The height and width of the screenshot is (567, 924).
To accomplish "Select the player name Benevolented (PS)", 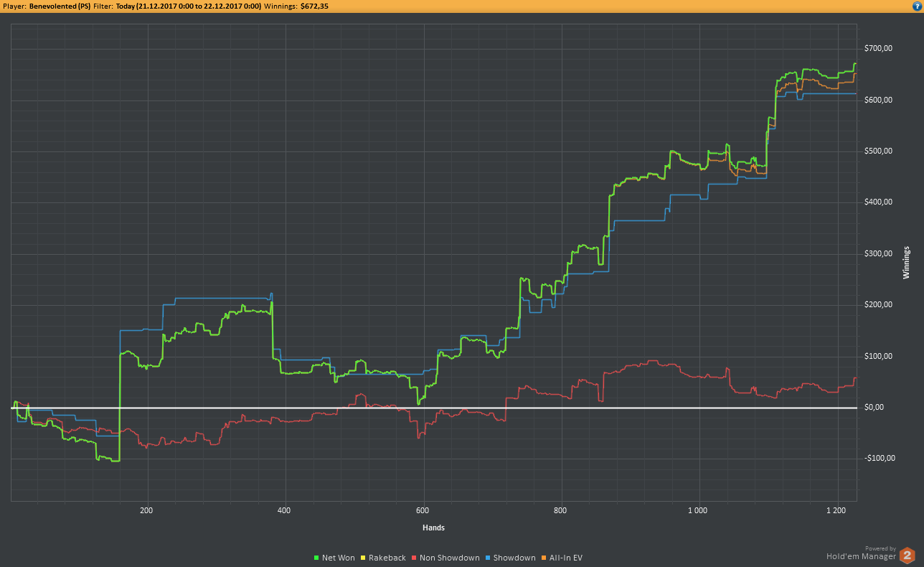I will click(60, 6).
